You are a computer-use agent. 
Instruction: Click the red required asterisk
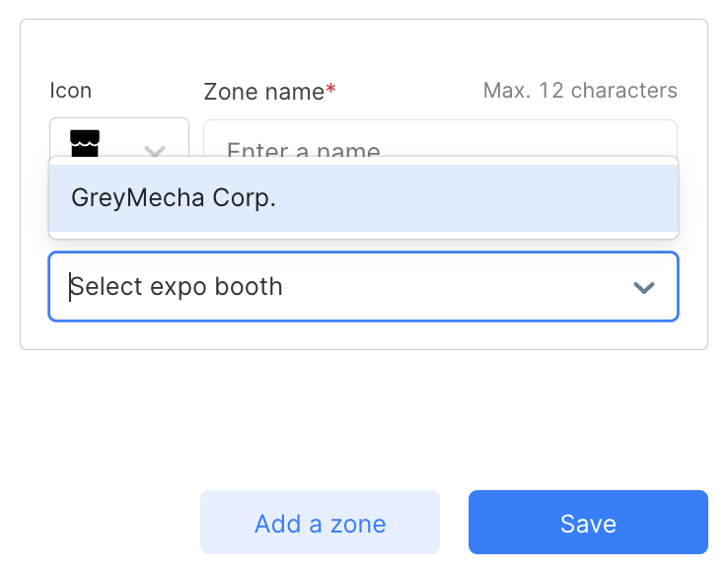point(331,91)
